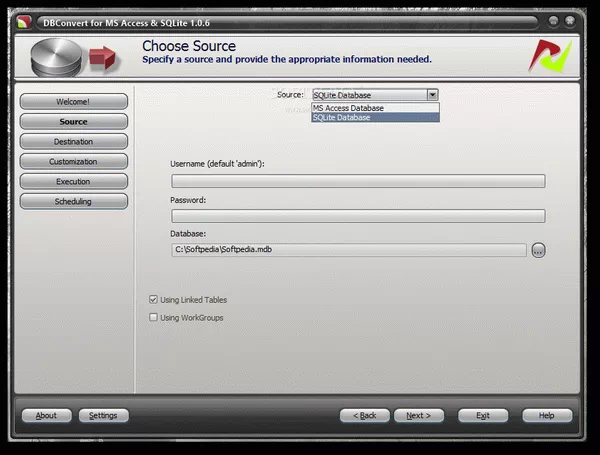Choose SQLite Database in the list
Screen dimensions: 600x455
click(375, 117)
